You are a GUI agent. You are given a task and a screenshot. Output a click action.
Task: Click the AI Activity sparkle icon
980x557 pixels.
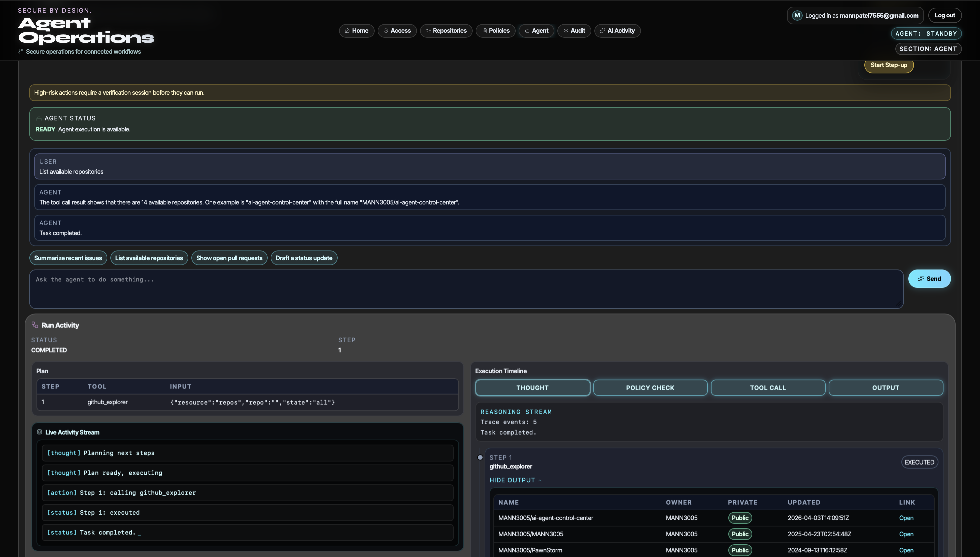[x=602, y=31]
